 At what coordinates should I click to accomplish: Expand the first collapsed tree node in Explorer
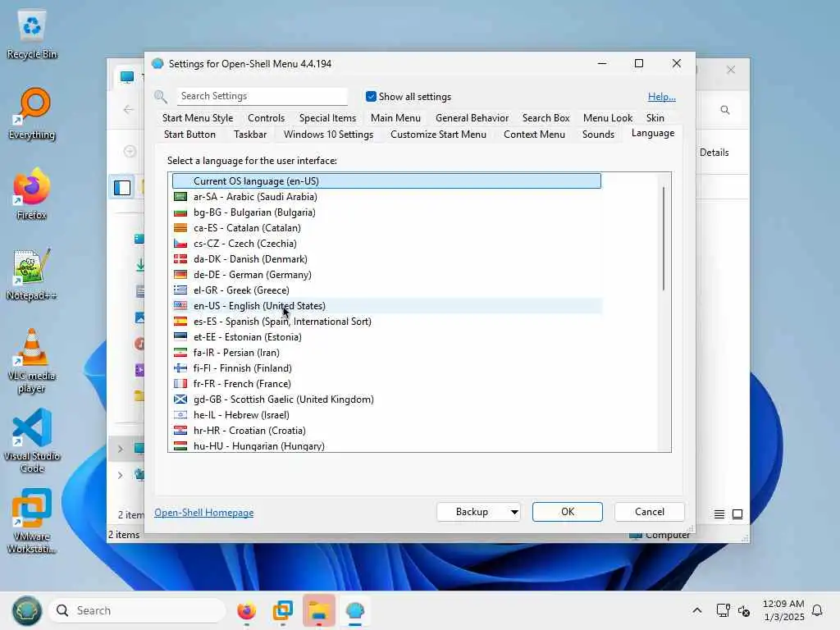[x=120, y=449]
